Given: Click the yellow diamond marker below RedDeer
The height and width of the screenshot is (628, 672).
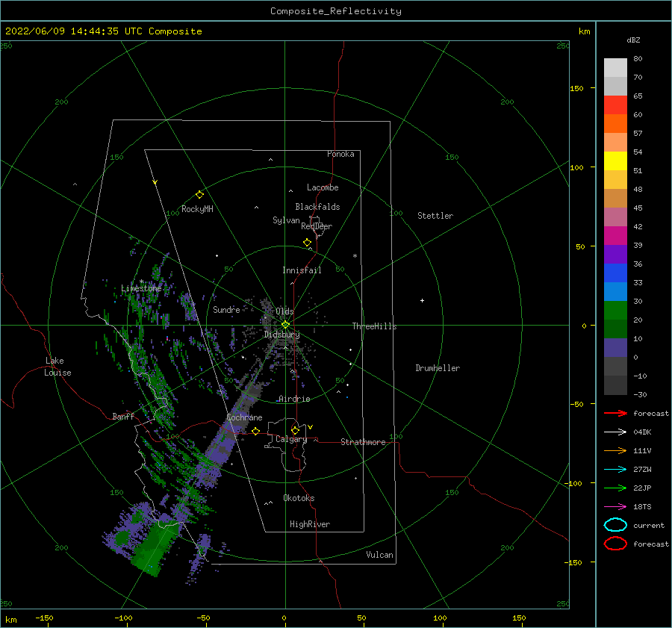Looking at the screenshot, I should (x=308, y=243).
